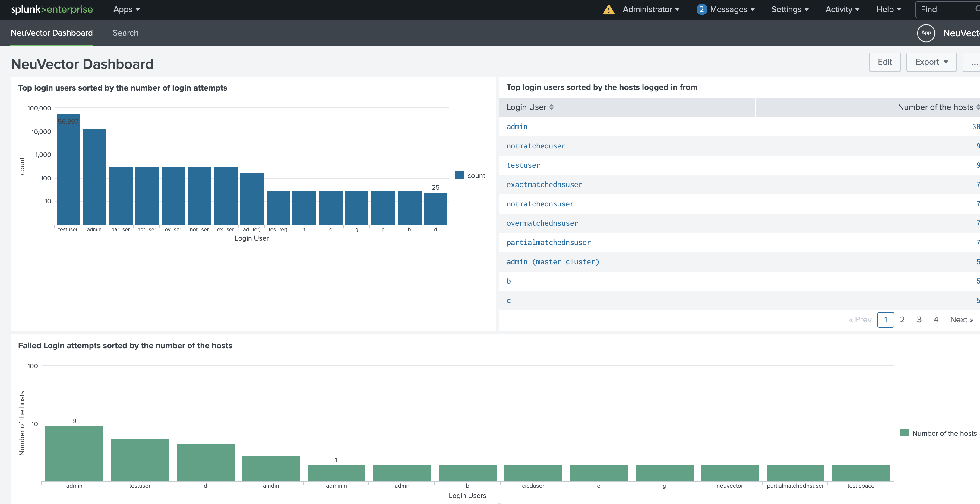Sort by Login User column arrows

click(x=551, y=107)
